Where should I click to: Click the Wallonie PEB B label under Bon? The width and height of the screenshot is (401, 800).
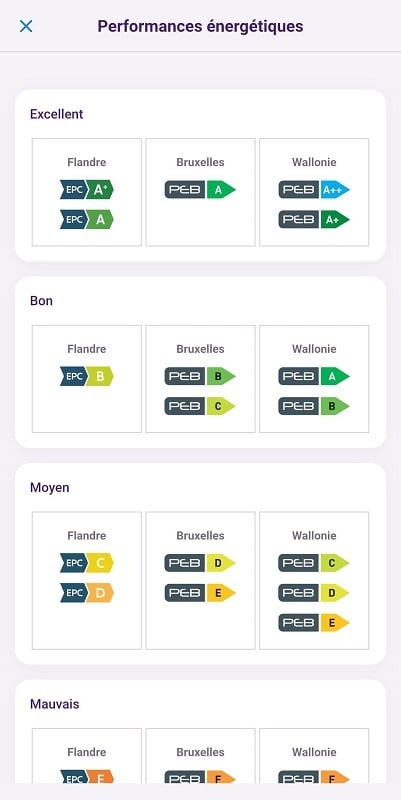314,406
